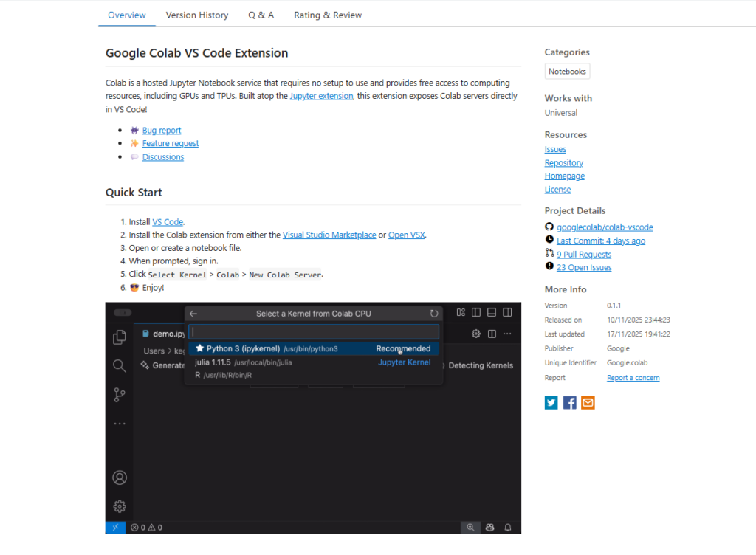This screenshot has height=555, width=756.
Task: Open notebook settings gear in editor toolbar
Action: [476, 334]
